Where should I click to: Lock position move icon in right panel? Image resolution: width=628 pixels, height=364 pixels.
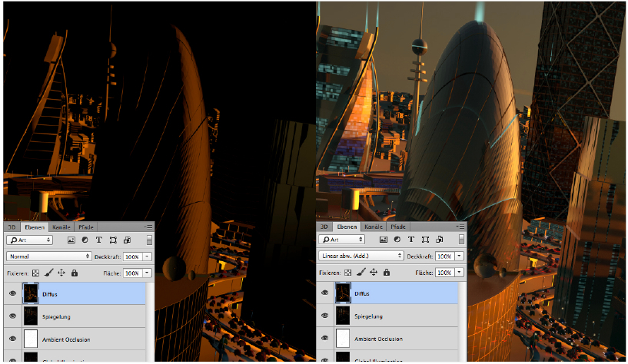point(374,272)
